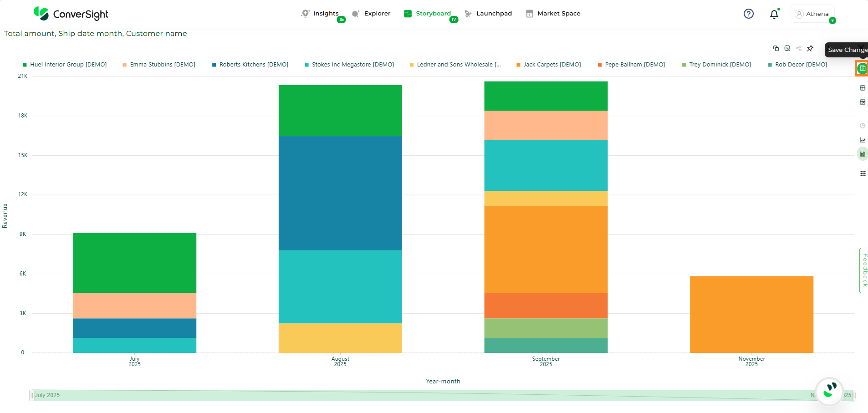Toggle Huel Interior Group legend series
Viewport: 868px width, 413px height.
(x=65, y=65)
